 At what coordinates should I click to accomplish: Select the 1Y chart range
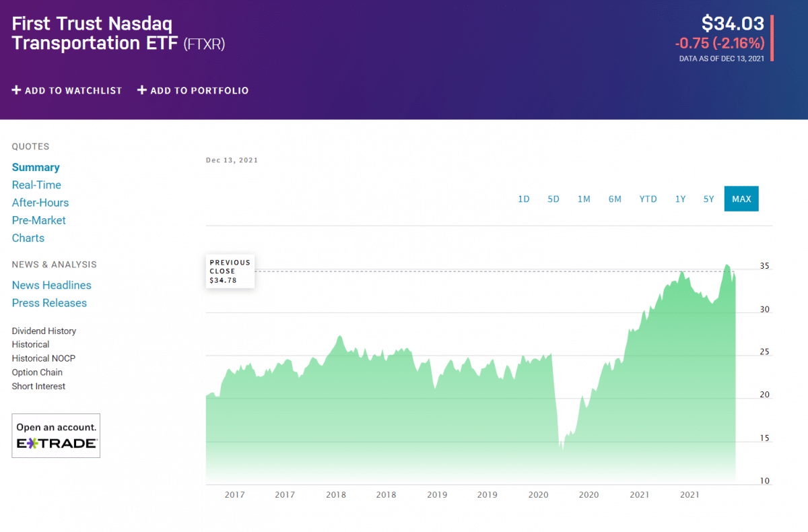681,199
